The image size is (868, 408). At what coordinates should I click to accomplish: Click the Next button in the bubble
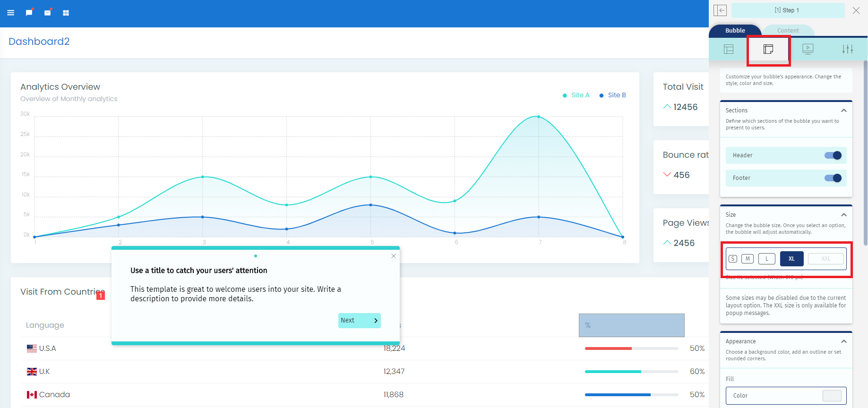[x=359, y=321]
